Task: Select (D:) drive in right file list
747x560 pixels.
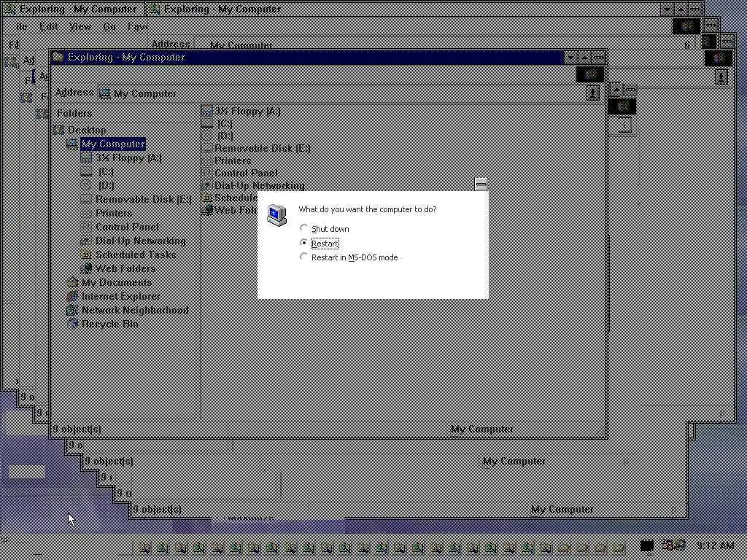Action: click(x=225, y=136)
